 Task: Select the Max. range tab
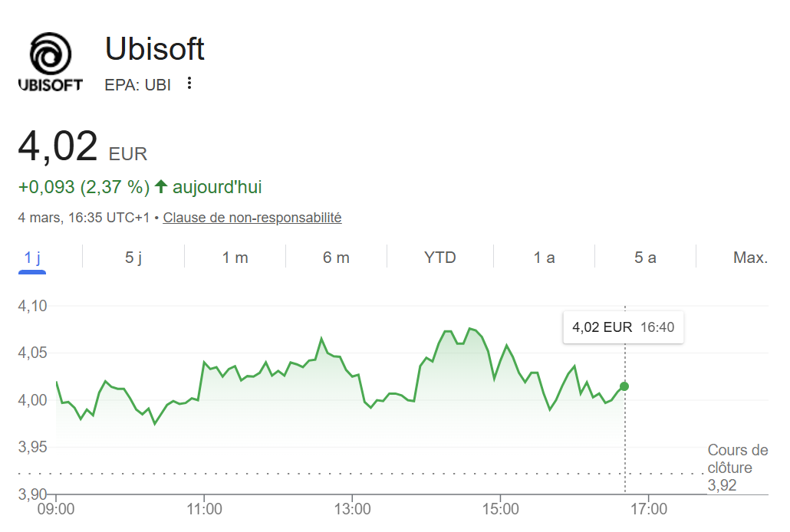click(750, 258)
